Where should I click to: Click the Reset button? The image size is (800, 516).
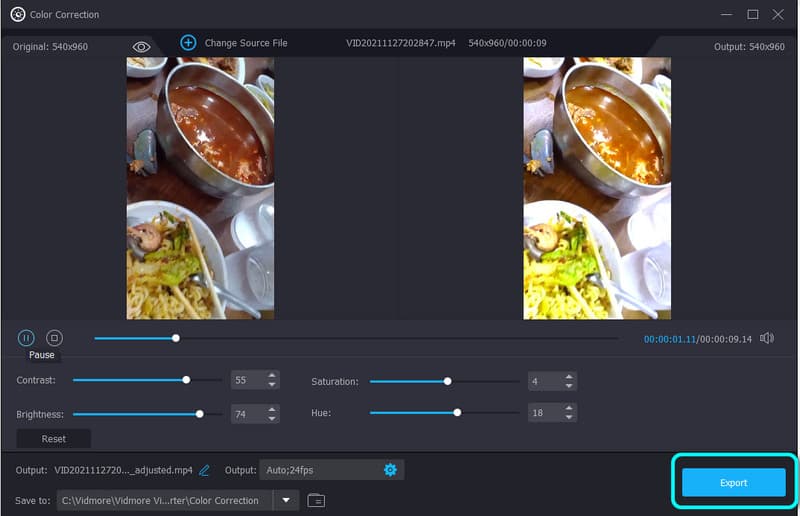click(54, 439)
